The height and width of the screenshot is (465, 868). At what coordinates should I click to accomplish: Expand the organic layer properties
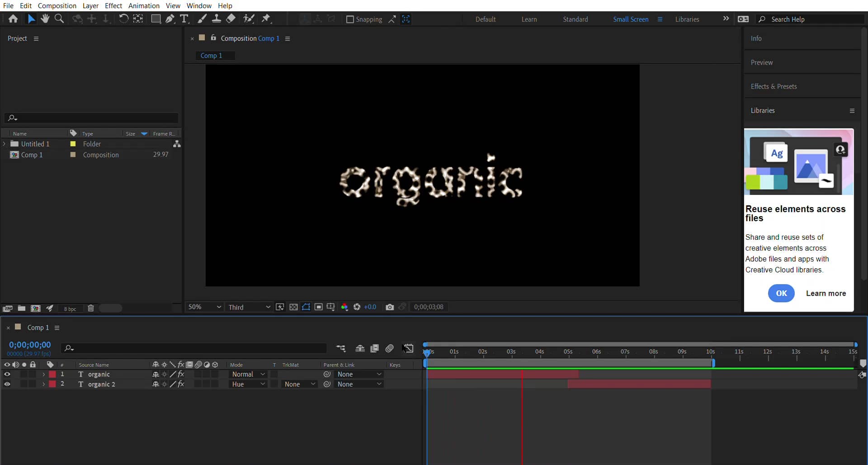(43, 375)
